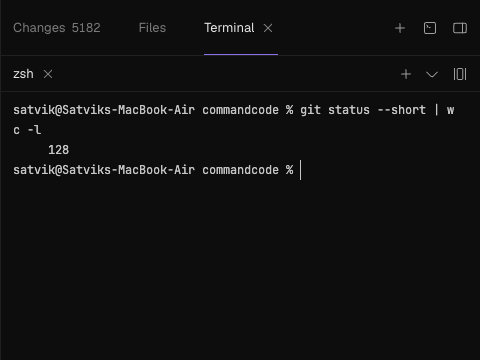Click first satvik@Satviks-MacBook-Air prompt text
The width and height of the screenshot is (480, 360).
click(104, 110)
